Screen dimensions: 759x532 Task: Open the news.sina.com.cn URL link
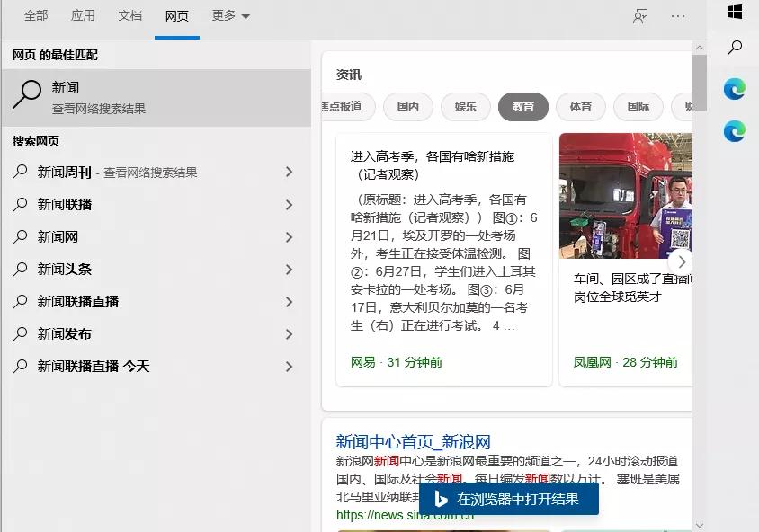tap(405, 516)
